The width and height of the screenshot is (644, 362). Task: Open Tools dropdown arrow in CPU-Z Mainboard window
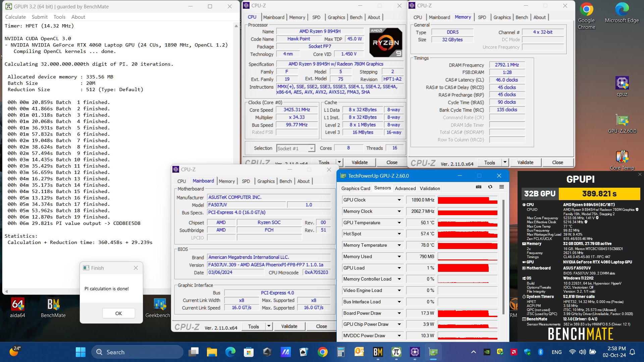[x=269, y=326]
